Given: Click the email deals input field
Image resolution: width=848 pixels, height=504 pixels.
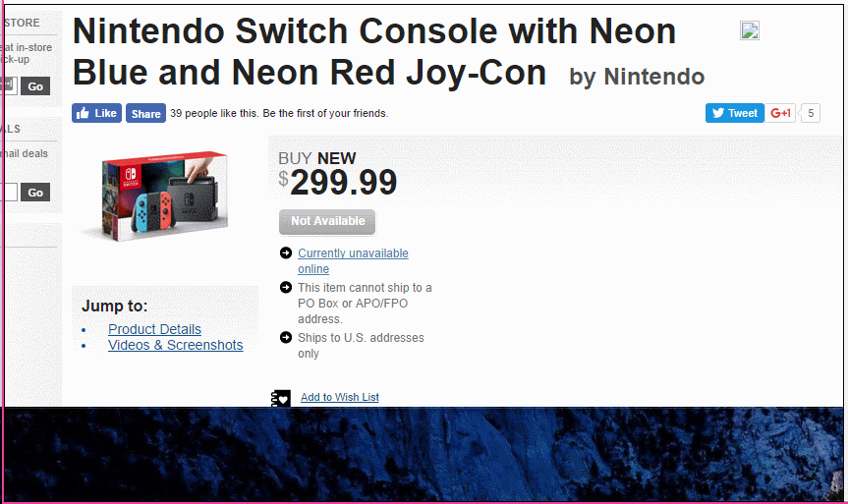Looking at the screenshot, I should (x=10, y=192).
